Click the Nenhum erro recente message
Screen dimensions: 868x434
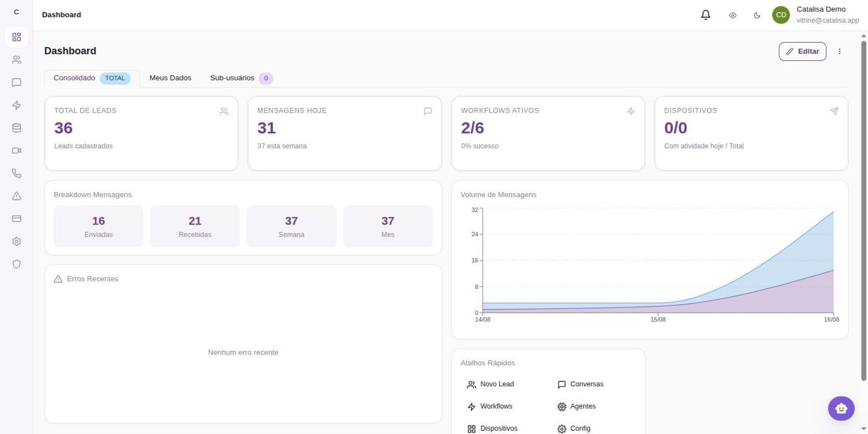243,353
